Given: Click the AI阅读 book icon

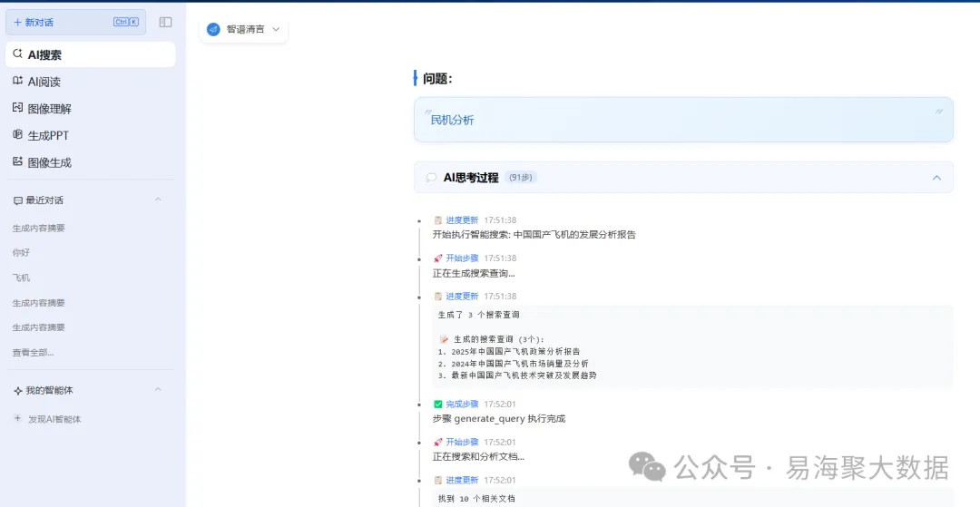Looking at the screenshot, I should click(17, 81).
